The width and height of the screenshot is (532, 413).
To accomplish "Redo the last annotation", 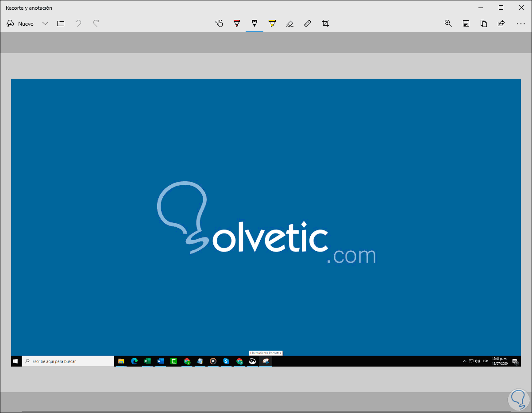I will pyautogui.click(x=96, y=23).
